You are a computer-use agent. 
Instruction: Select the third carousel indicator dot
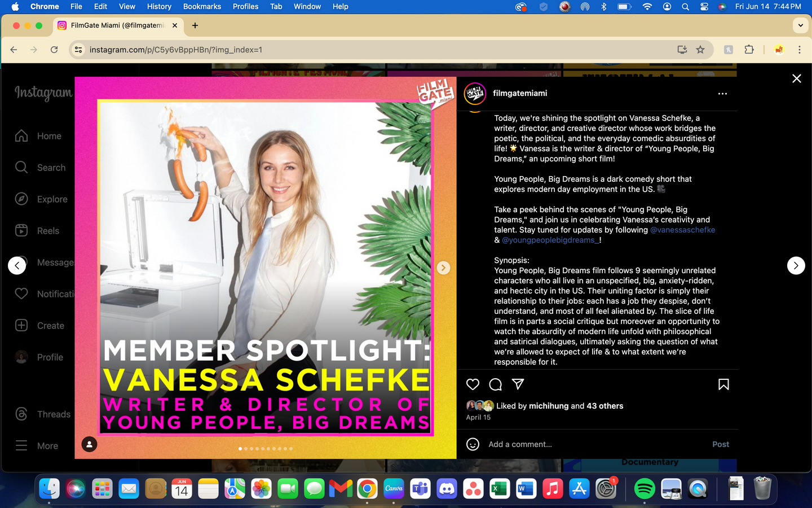[251, 449]
